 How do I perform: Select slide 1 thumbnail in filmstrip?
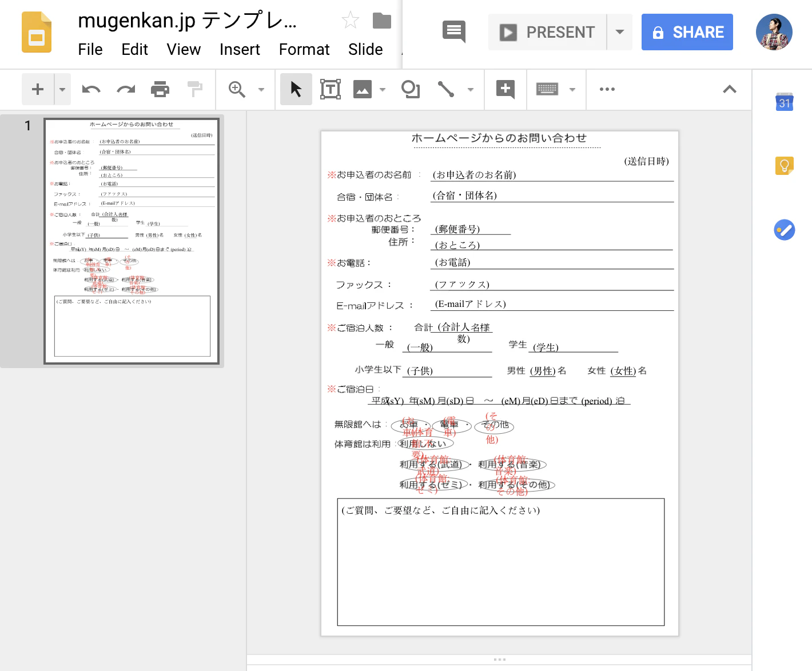pyautogui.click(x=132, y=241)
